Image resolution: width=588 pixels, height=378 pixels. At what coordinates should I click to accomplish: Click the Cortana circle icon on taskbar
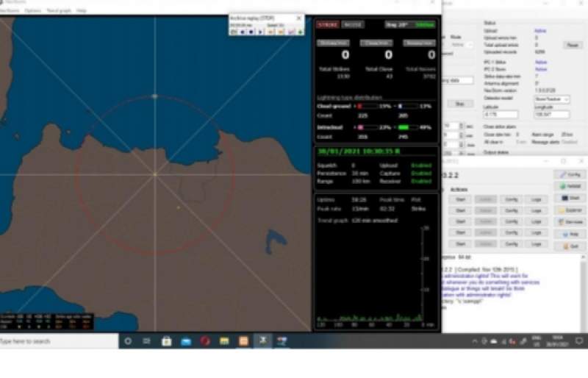[128, 341]
